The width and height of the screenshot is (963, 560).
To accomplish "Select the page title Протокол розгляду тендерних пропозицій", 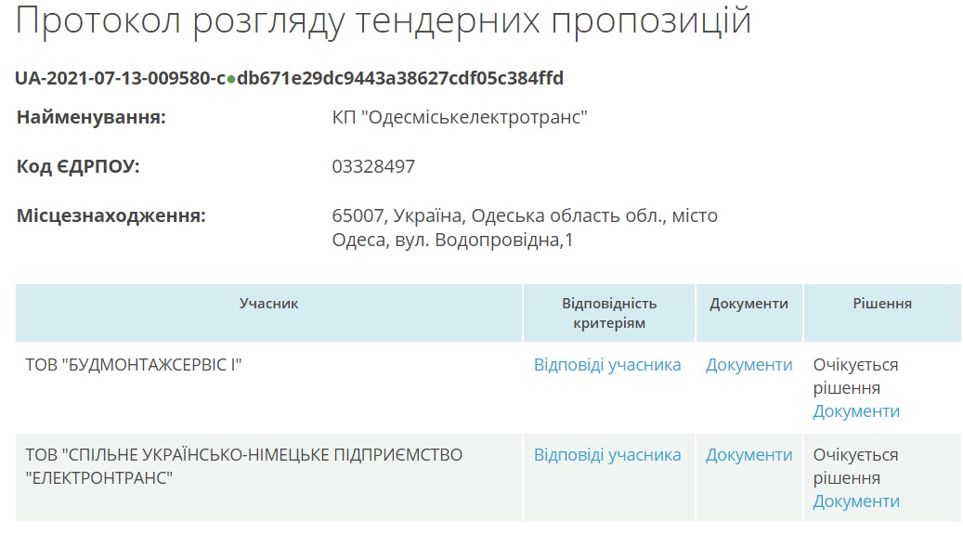I will (384, 20).
